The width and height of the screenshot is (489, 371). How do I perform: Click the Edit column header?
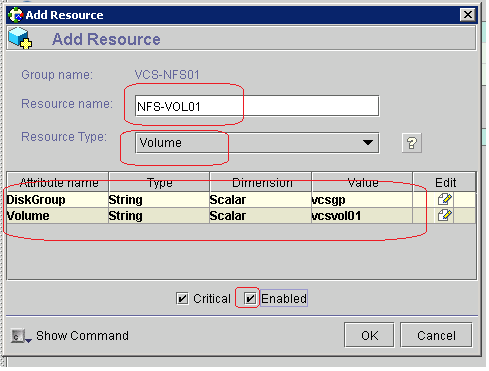click(x=445, y=182)
